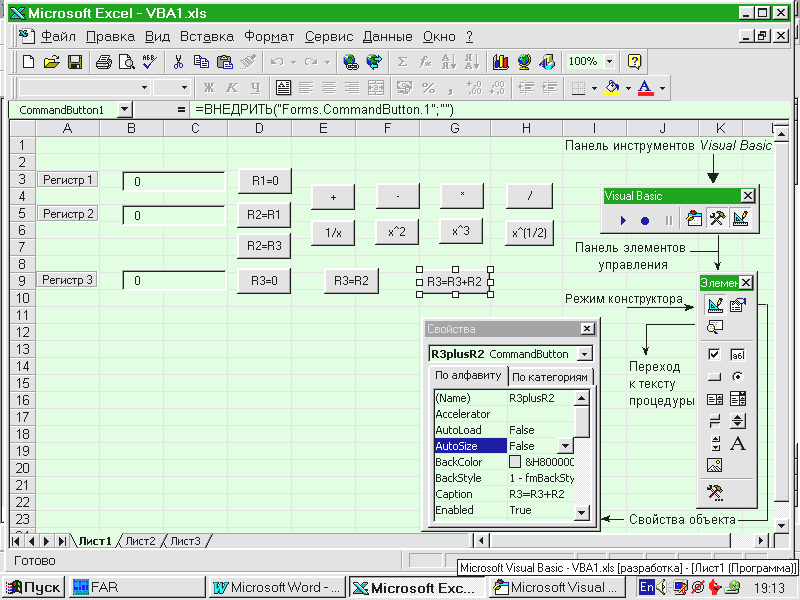Open the font name dropdown
Viewport: 800px width, 600px height.
[x=145, y=88]
